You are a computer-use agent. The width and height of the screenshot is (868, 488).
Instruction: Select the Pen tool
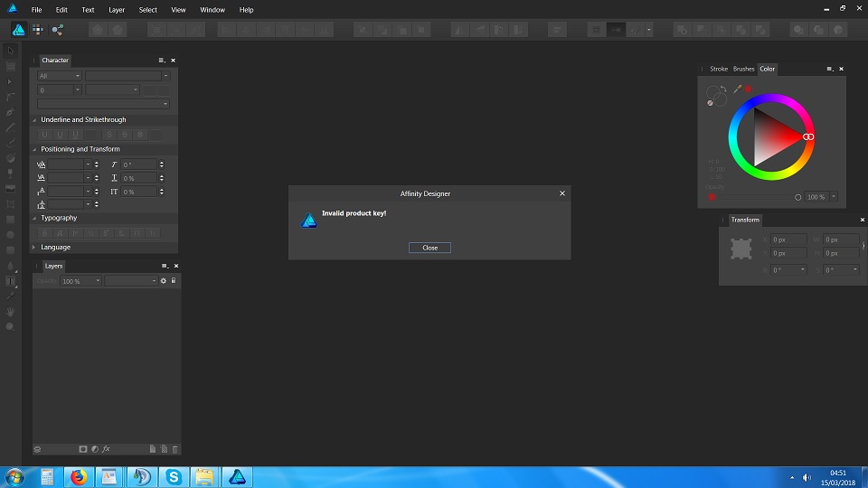(x=11, y=112)
